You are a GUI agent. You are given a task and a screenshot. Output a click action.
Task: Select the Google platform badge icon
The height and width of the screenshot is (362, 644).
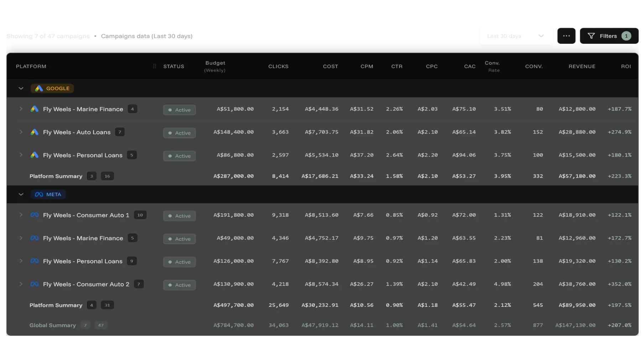pos(39,88)
